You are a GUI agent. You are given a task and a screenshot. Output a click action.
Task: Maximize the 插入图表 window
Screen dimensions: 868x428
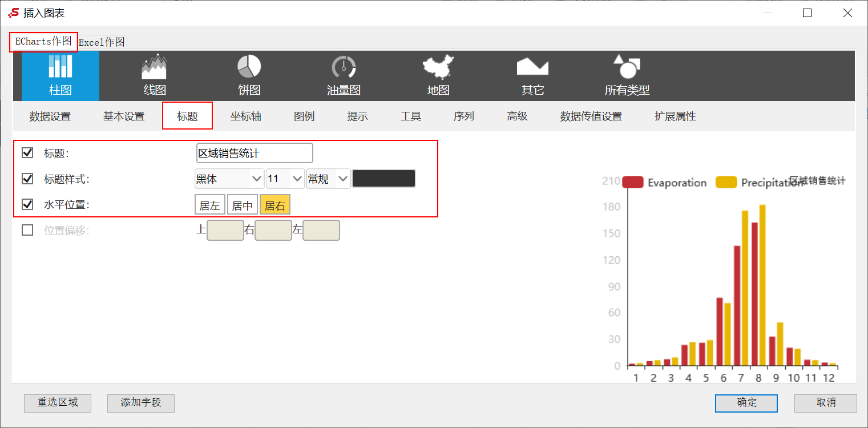(x=807, y=13)
